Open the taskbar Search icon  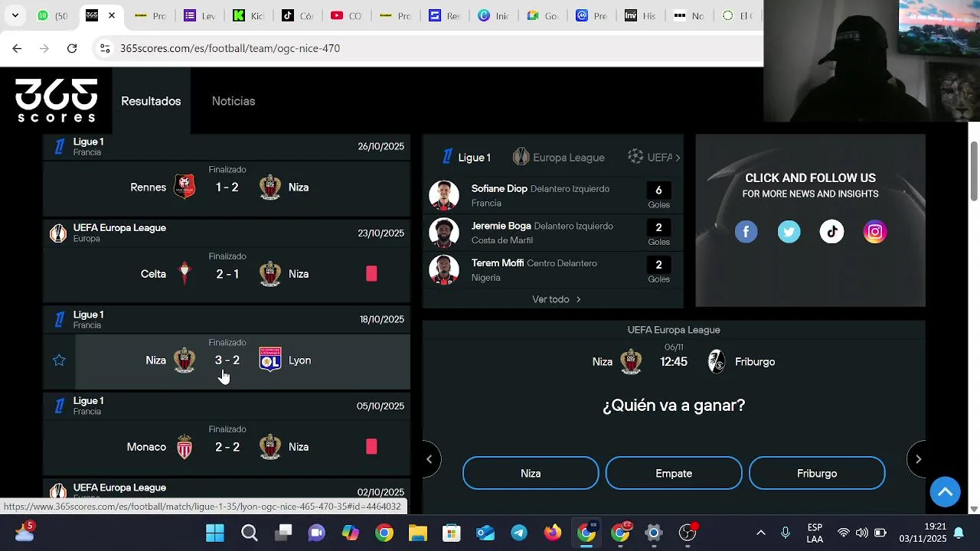click(250, 533)
